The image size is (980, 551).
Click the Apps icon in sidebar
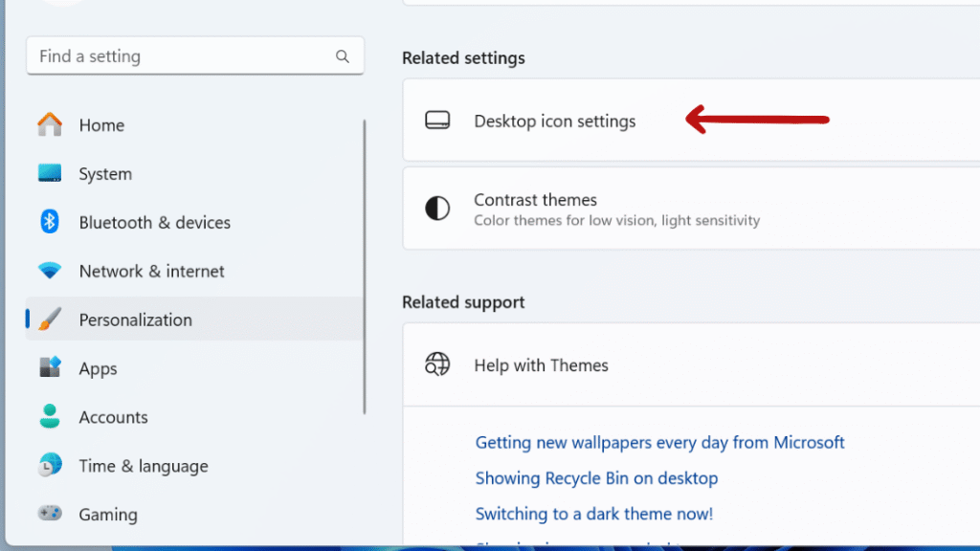coord(50,367)
